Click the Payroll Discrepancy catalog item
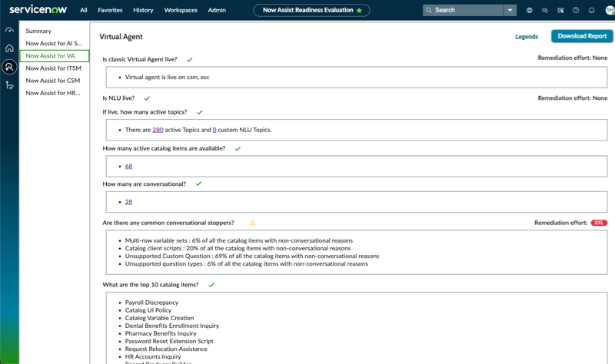615x364 pixels. [x=151, y=303]
